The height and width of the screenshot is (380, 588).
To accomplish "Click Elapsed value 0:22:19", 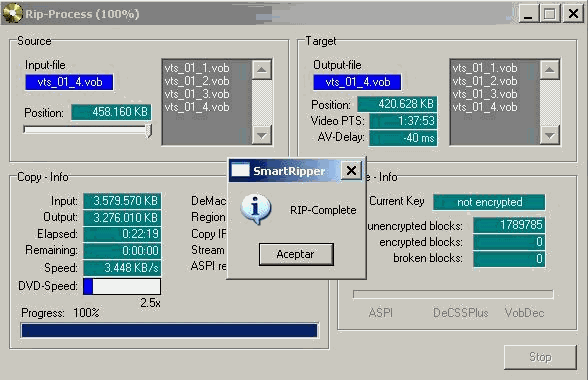I will (122, 234).
